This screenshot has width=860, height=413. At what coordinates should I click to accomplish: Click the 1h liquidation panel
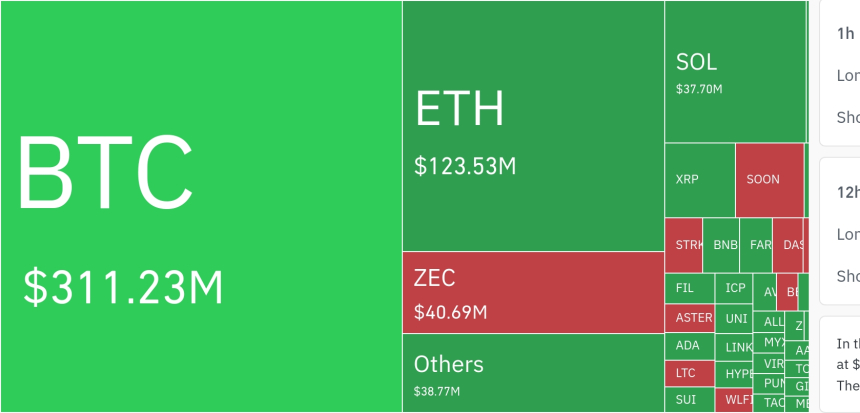840,72
